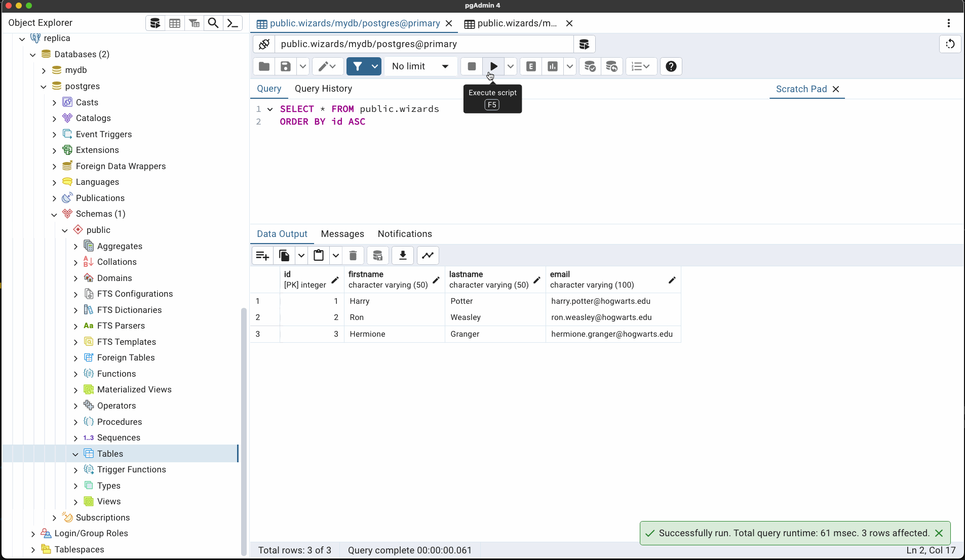Image resolution: width=965 pixels, height=560 pixels.
Task: Click the Weasley lastname cell
Action: tap(495, 317)
